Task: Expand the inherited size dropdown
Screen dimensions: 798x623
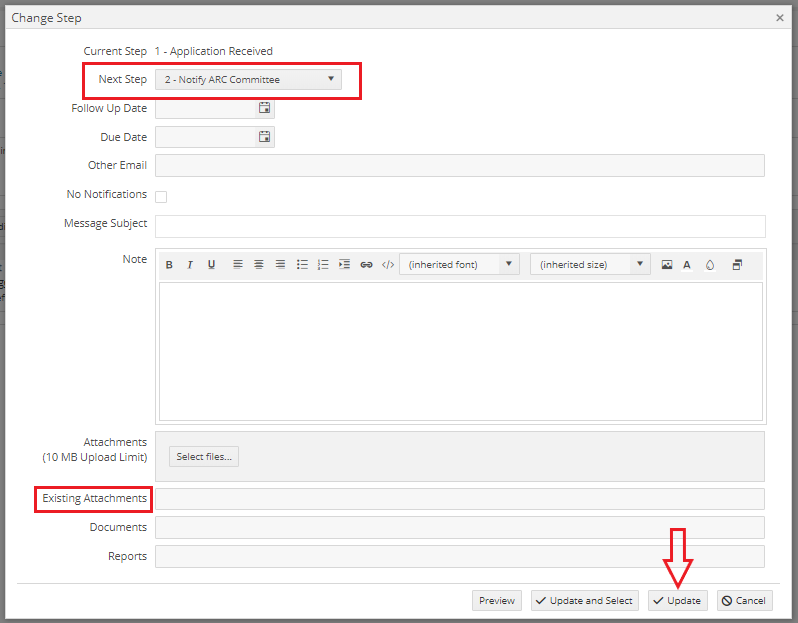Action: coord(590,265)
